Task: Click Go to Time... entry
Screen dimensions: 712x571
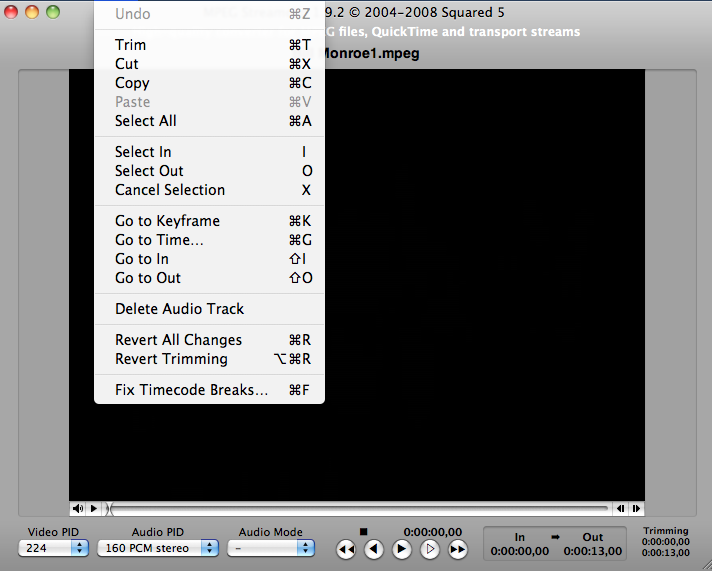Action: 159,240
